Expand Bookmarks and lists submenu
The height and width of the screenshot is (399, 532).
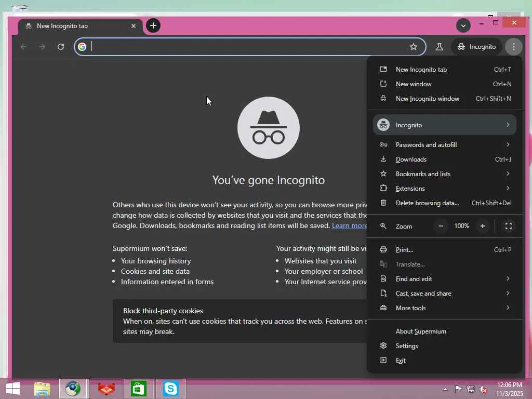[445, 174]
